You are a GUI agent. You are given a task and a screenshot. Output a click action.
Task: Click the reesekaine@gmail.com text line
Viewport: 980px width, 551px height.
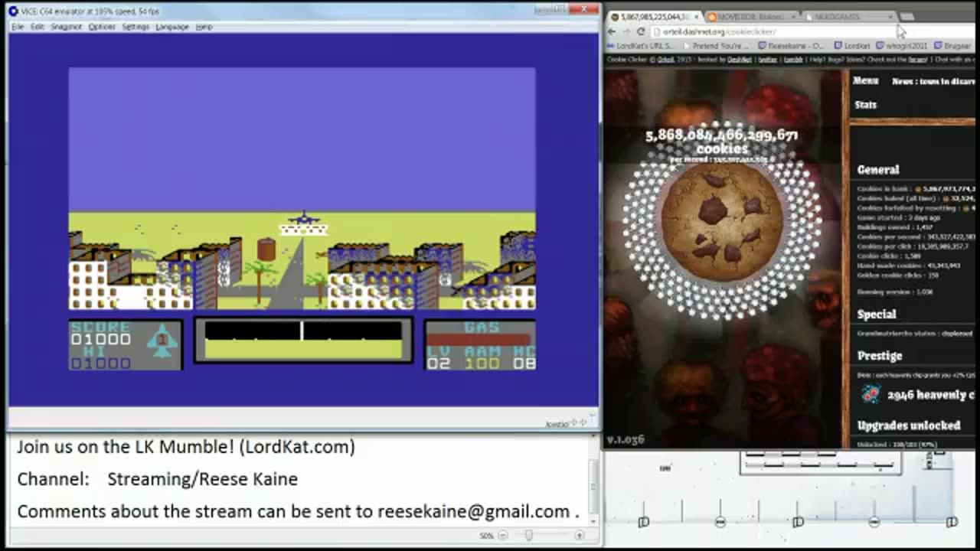click(298, 511)
